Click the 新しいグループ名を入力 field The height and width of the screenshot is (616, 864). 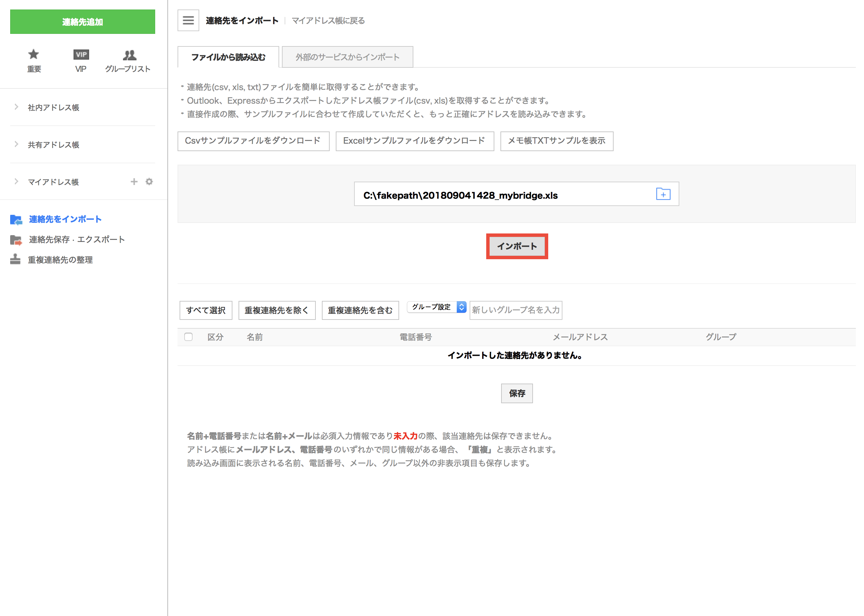click(x=515, y=310)
